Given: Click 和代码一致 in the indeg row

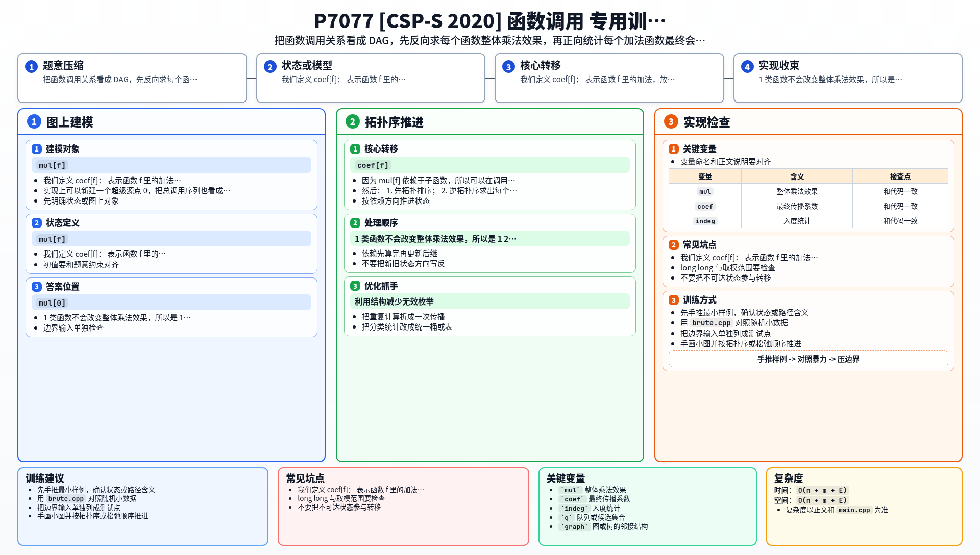Looking at the screenshot, I should click(x=900, y=221).
